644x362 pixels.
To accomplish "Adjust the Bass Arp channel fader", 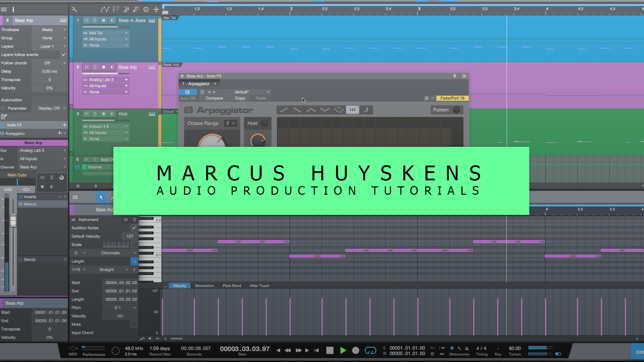I will click(13, 221).
